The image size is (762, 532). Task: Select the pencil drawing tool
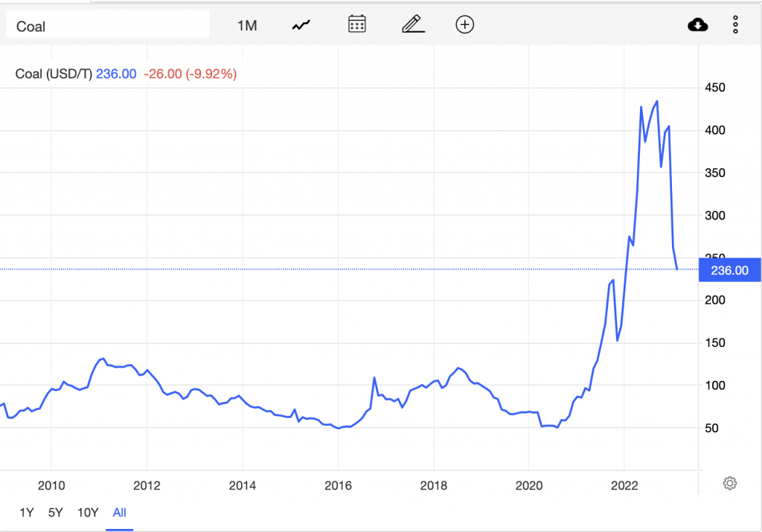point(413,25)
